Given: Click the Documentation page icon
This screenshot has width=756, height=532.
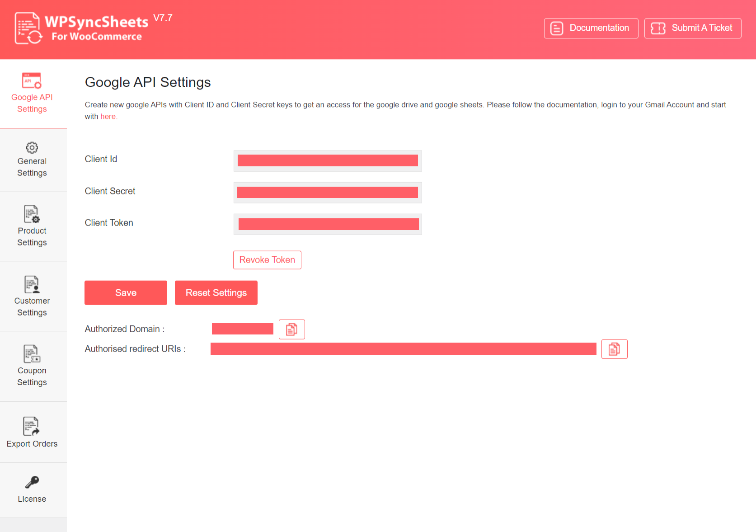Looking at the screenshot, I should pos(557,28).
